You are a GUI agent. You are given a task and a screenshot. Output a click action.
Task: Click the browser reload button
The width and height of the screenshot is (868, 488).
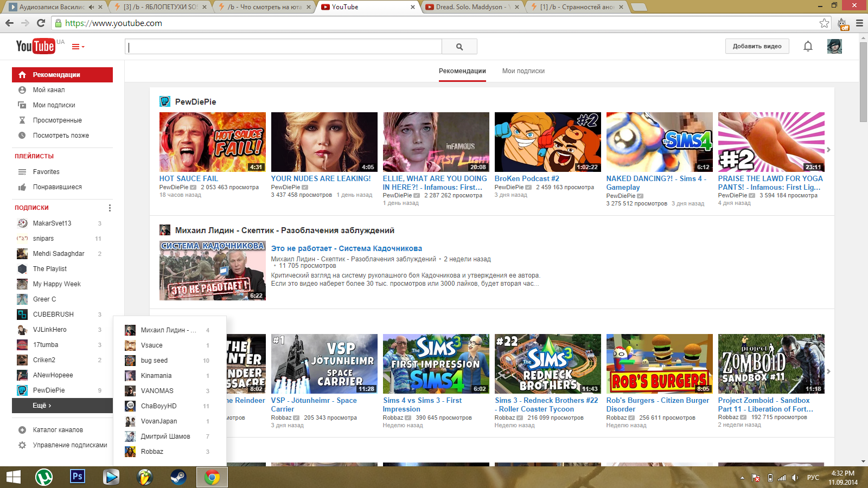tap(41, 23)
